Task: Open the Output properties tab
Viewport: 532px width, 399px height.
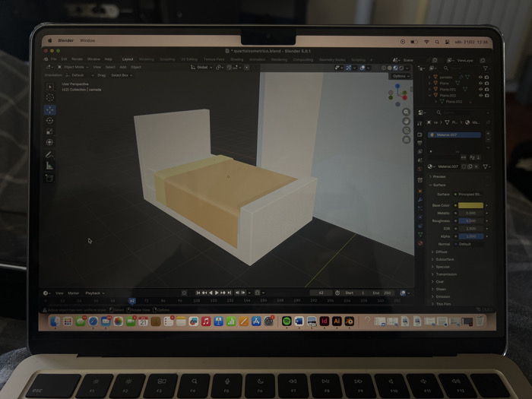Action: click(420, 143)
